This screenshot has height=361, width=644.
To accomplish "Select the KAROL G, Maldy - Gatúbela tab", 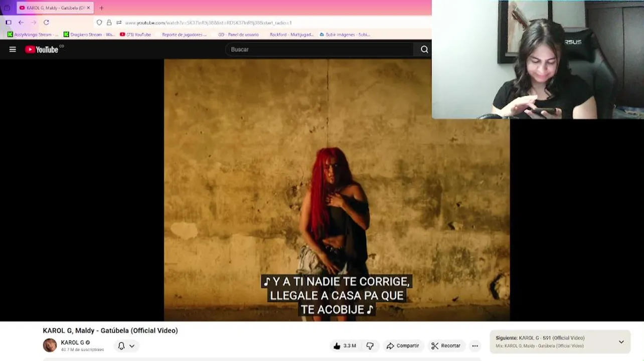I will pos(55,8).
